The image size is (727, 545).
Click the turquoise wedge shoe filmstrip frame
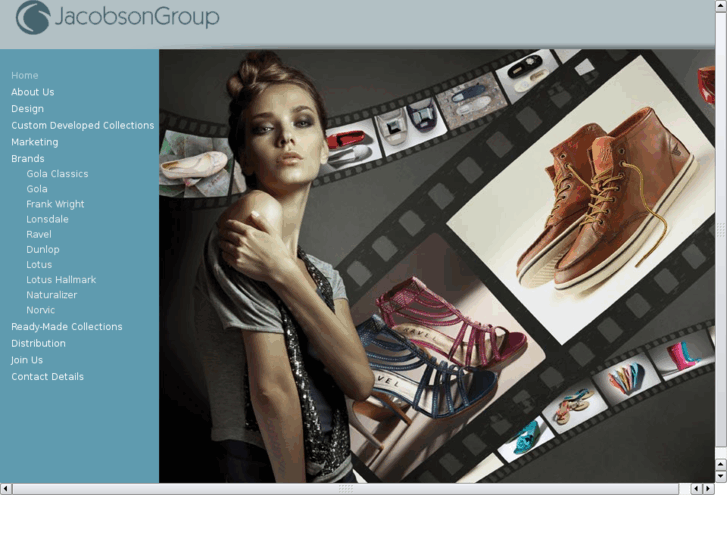pyautogui.click(x=526, y=438)
